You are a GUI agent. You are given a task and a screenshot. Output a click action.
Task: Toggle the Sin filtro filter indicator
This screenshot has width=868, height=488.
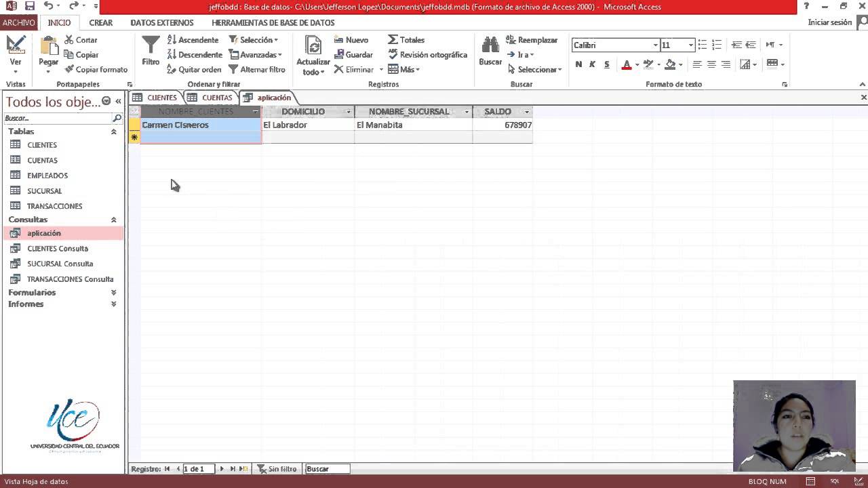(276, 469)
